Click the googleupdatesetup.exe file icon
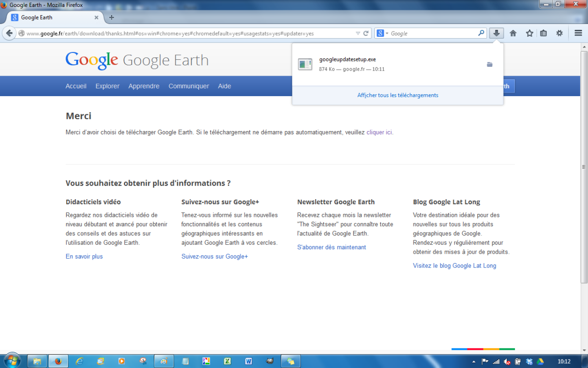 pos(305,64)
